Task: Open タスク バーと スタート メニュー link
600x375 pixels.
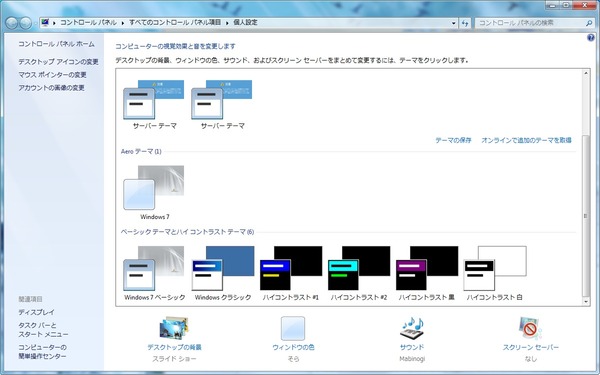Action: click(43, 330)
